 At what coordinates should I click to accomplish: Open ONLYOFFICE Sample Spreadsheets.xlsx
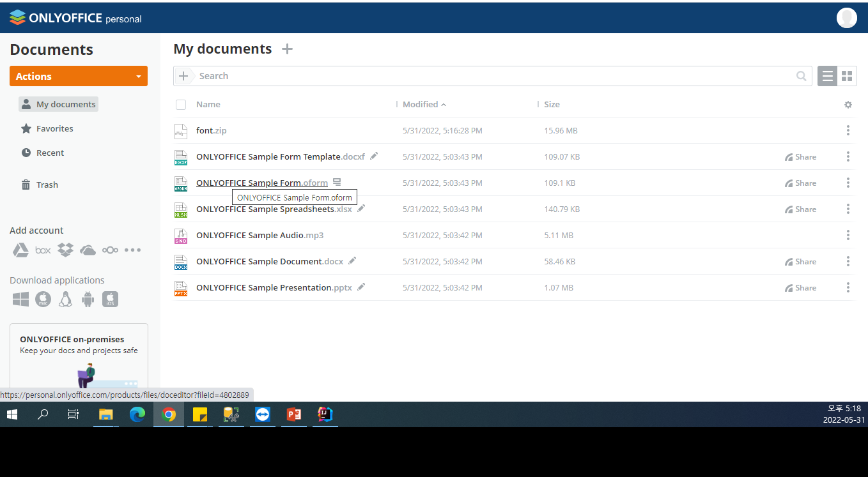click(274, 209)
